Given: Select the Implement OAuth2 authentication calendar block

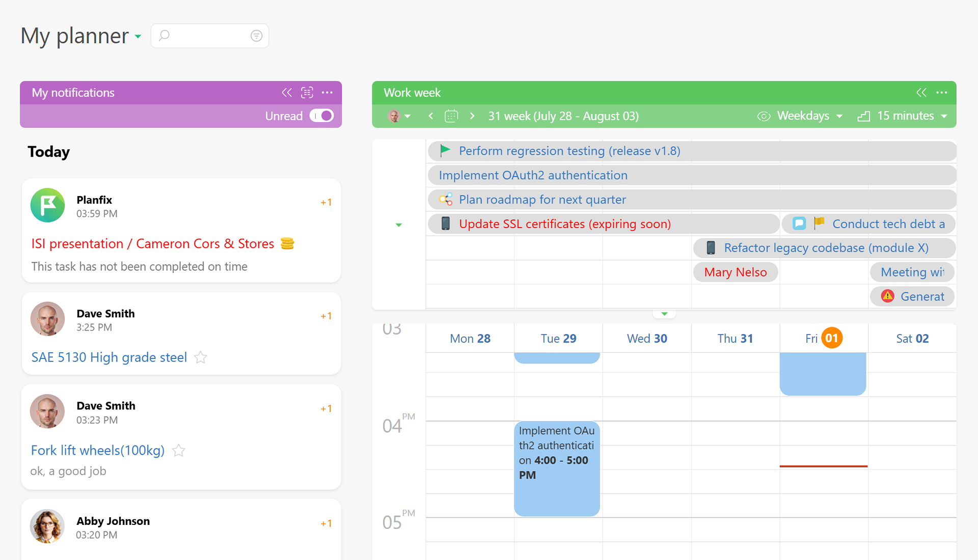Looking at the screenshot, I should (557, 468).
